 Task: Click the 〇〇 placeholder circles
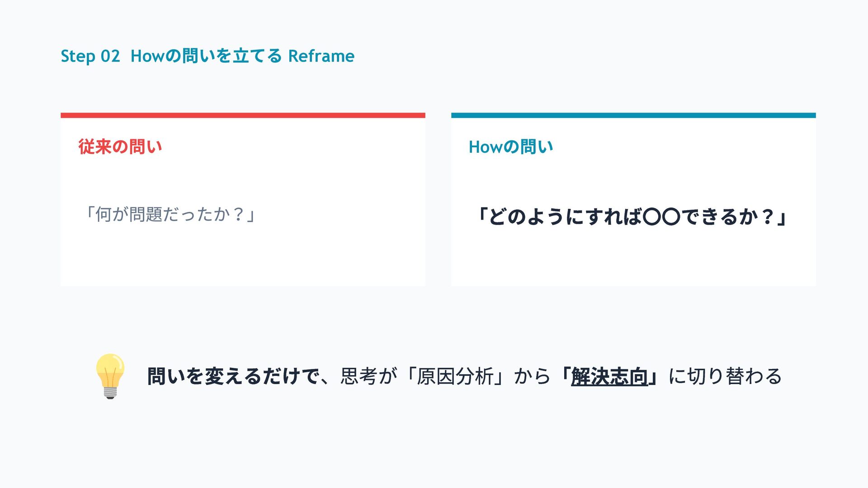click(x=661, y=216)
